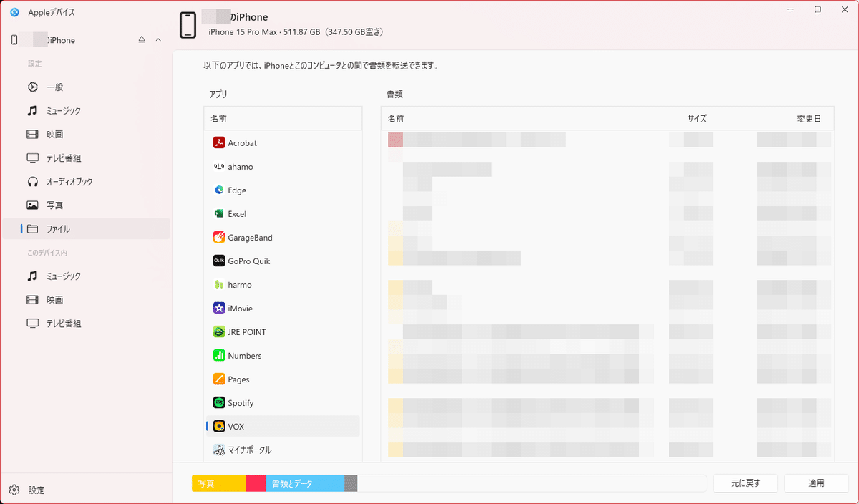Click the GarageBand app icon
This screenshot has height=504, width=859.
(219, 237)
